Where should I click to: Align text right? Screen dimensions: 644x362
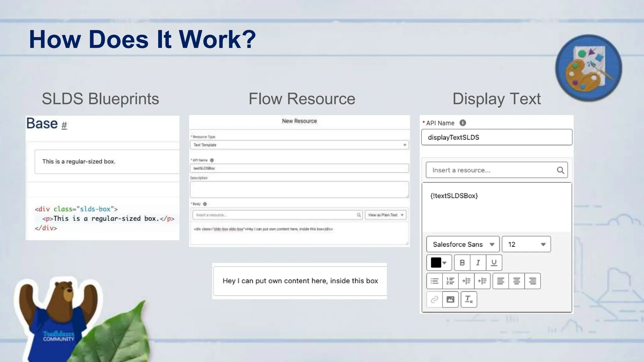pos(532,281)
